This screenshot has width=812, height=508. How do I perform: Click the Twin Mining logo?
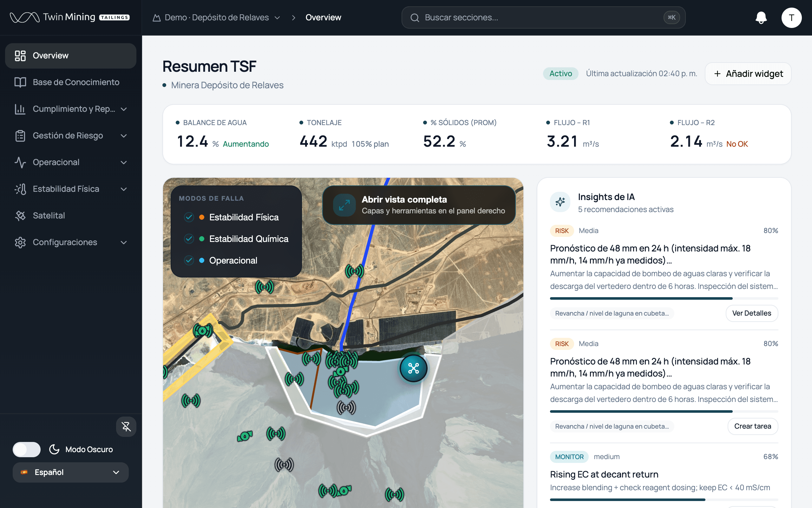pyautogui.click(x=70, y=17)
